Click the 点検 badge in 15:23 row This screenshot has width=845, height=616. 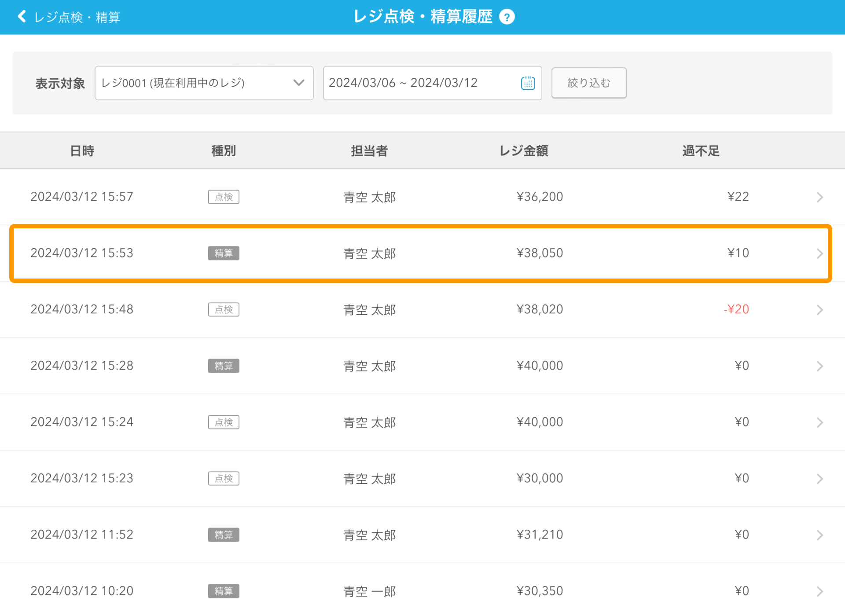(224, 478)
